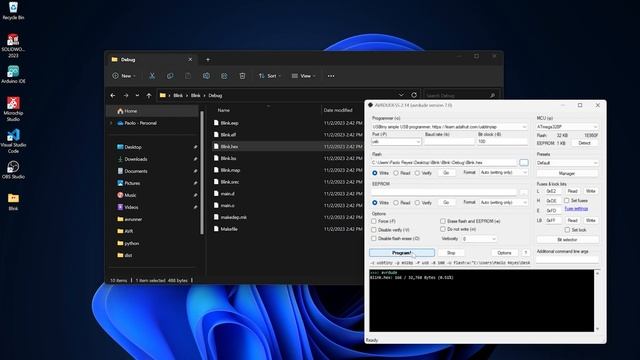The height and width of the screenshot is (360, 640).
Task: Click the Additional command line args field
Action: (x=567, y=259)
